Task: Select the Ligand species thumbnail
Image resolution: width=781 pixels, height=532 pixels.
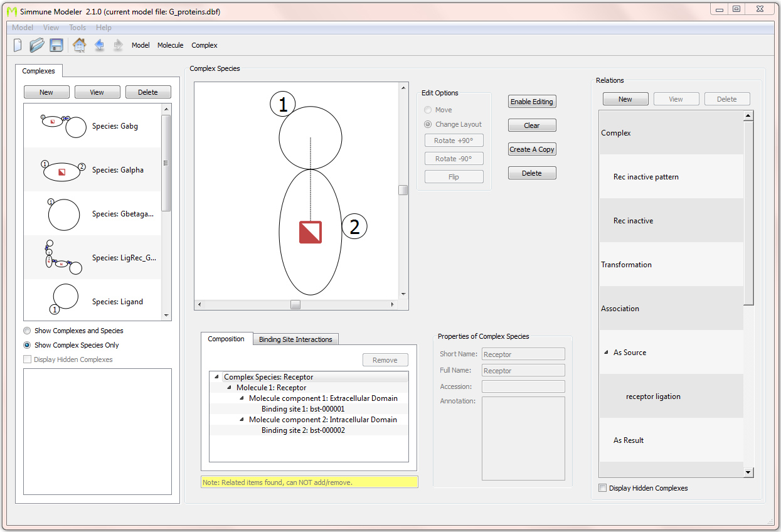Action: tap(64, 299)
